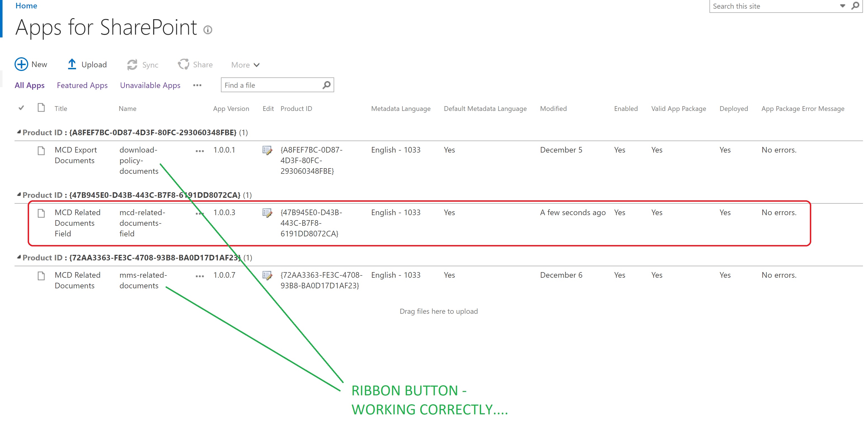Click the Share icon
Viewport: 868px width, 423px height.
coord(184,64)
